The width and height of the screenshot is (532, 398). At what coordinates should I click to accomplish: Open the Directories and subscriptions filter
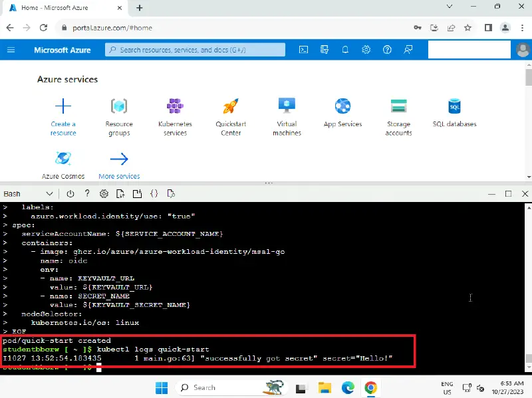pos(324,50)
